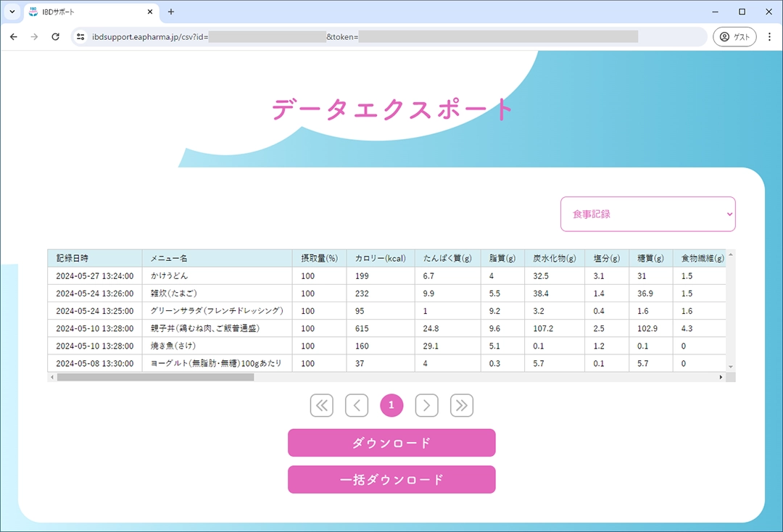Select the かけうどん menu cell
783x532 pixels.
pos(217,275)
